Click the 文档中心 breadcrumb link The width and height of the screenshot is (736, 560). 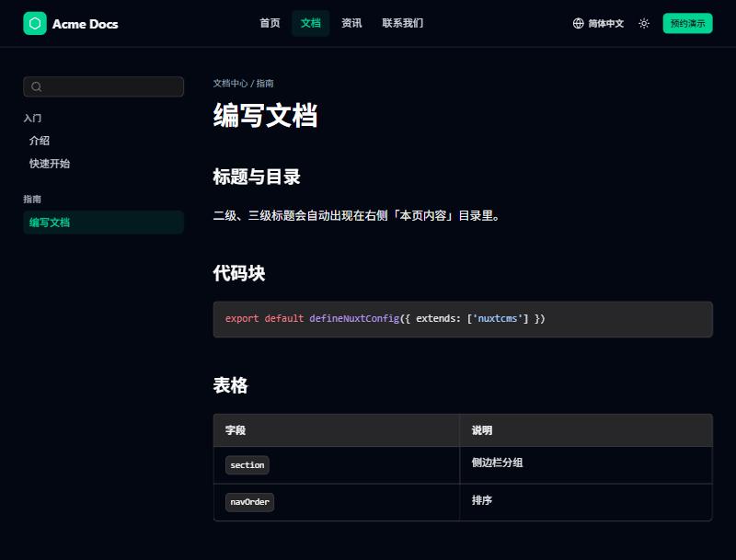230,84
